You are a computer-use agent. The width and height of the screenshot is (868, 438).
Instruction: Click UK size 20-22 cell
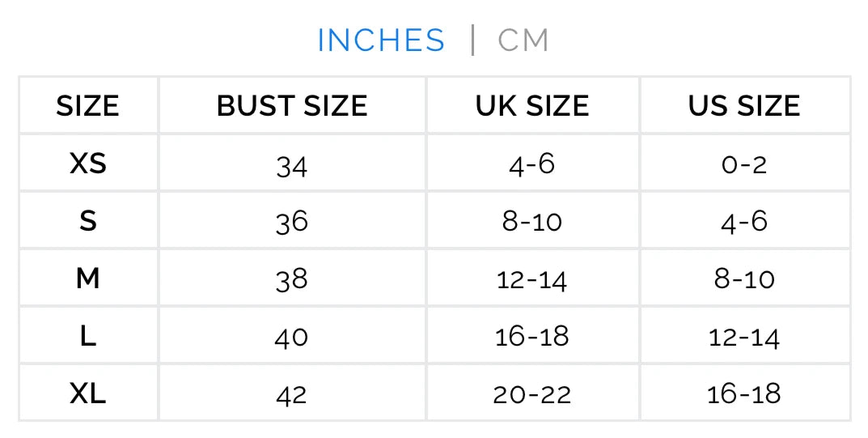point(532,395)
